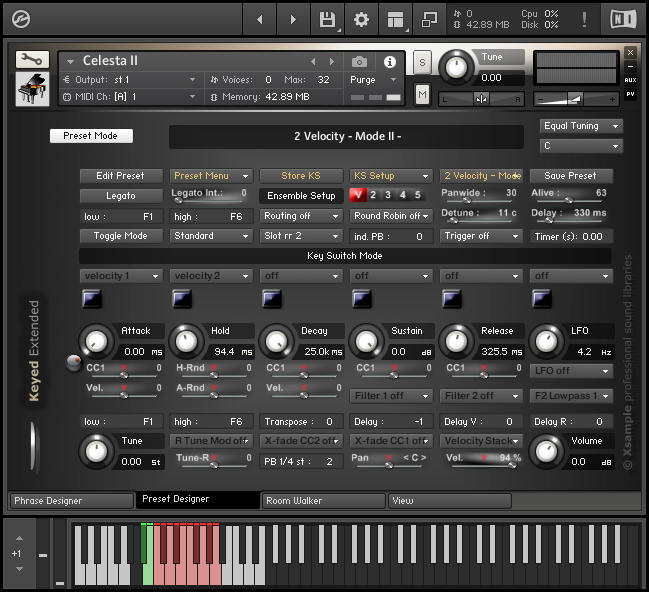The image size is (649, 592).
Task: Select ensemble voice 3
Action: click(388, 195)
